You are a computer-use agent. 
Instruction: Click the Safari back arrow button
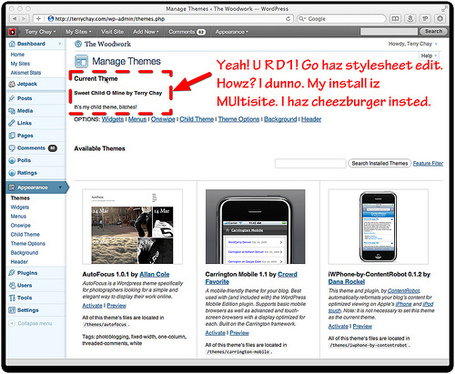[15, 19]
